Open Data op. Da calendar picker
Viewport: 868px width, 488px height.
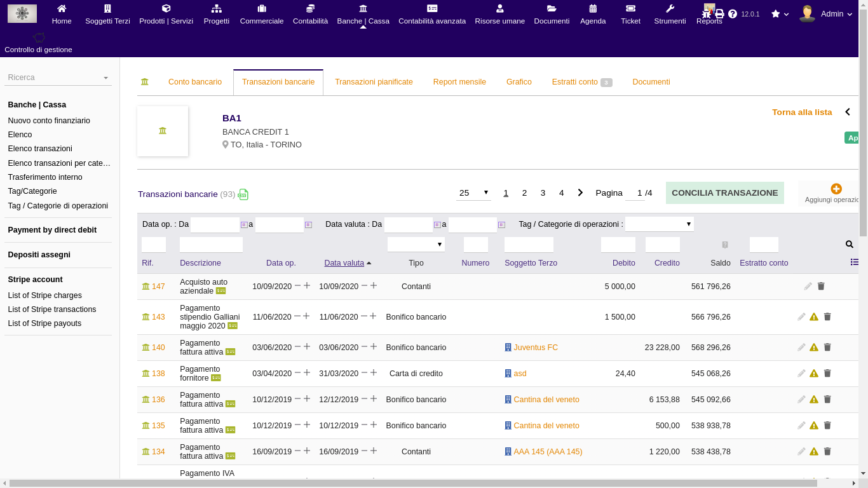244,225
